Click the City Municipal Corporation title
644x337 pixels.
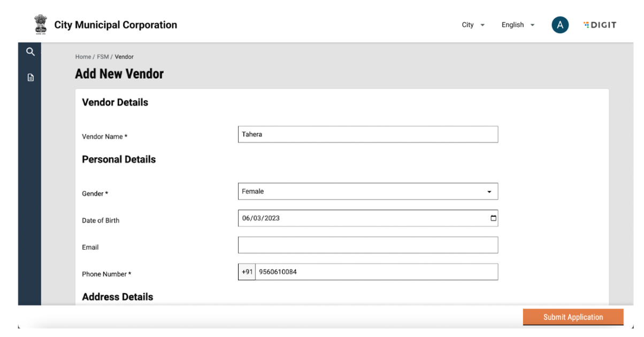coord(116,25)
